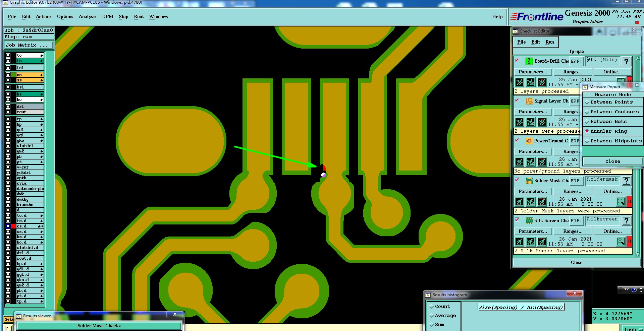Open the Solder Mask Checks results category list
644x331 pixels.
coord(99,326)
